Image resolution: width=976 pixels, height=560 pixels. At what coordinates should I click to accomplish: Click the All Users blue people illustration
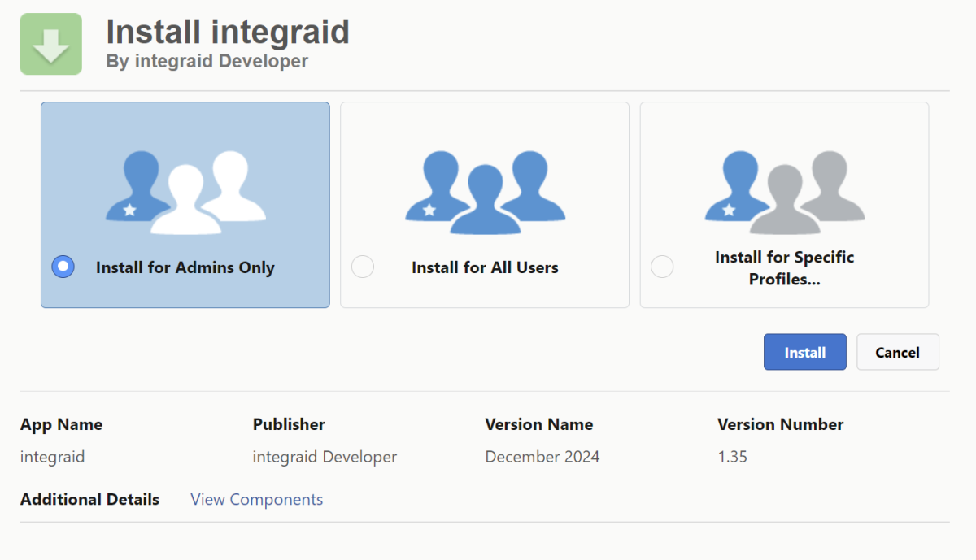tap(485, 193)
